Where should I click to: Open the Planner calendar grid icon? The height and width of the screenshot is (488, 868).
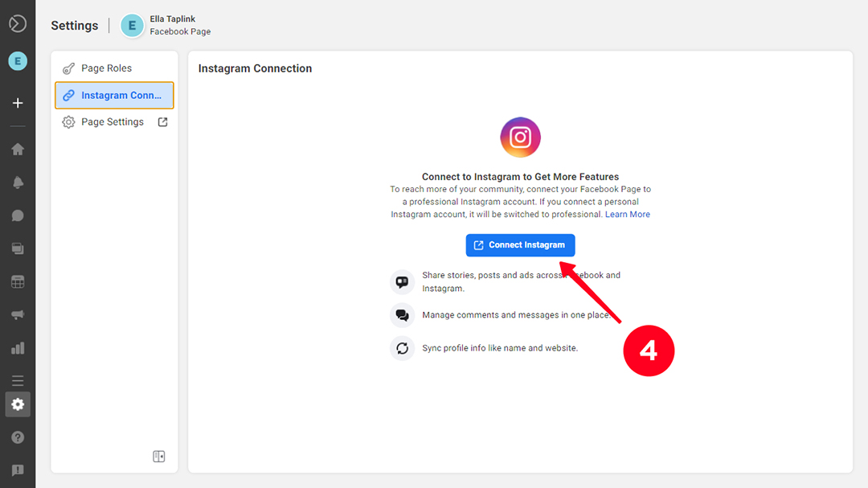point(18,282)
